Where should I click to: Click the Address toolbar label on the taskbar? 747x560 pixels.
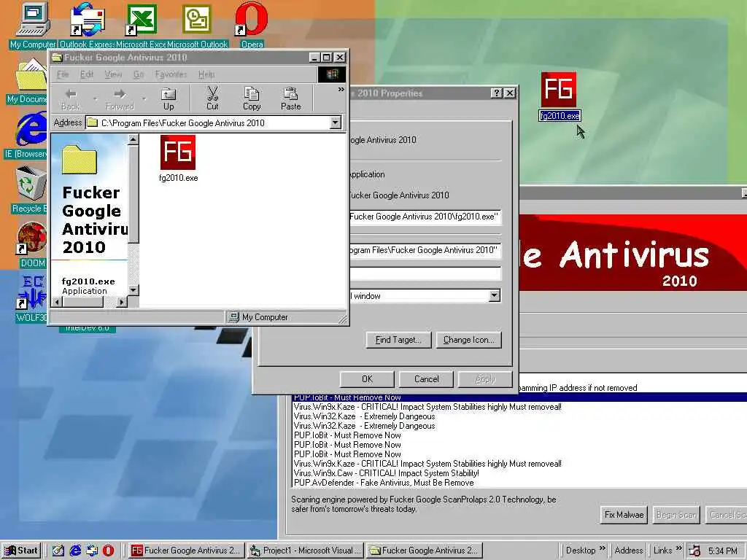[629, 551]
